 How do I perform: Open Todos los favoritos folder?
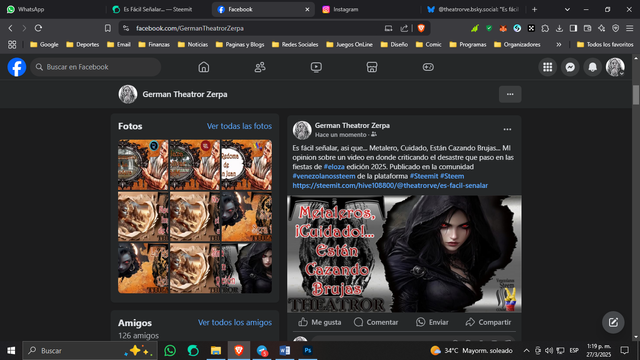tap(605, 44)
